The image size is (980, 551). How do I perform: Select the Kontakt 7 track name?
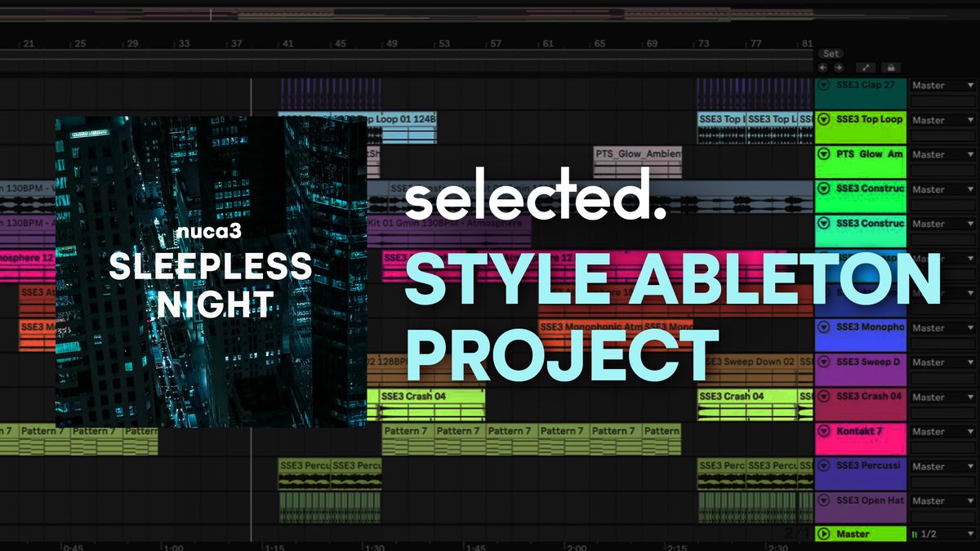(x=859, y=431)
